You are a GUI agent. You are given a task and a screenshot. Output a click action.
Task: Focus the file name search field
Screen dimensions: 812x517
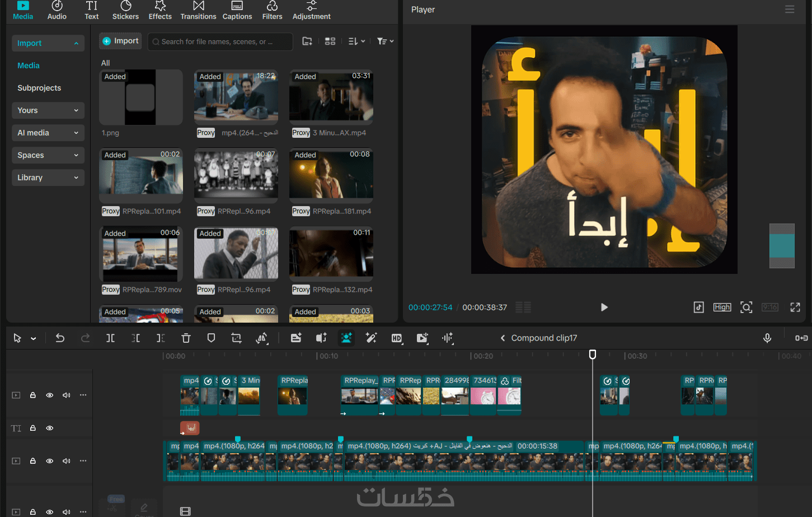[220, 41]
